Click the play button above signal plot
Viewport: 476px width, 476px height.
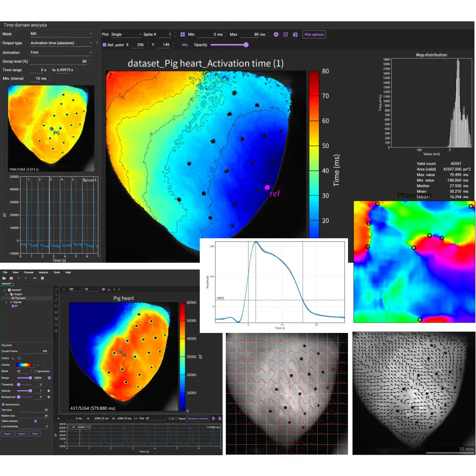pos(59,418)
